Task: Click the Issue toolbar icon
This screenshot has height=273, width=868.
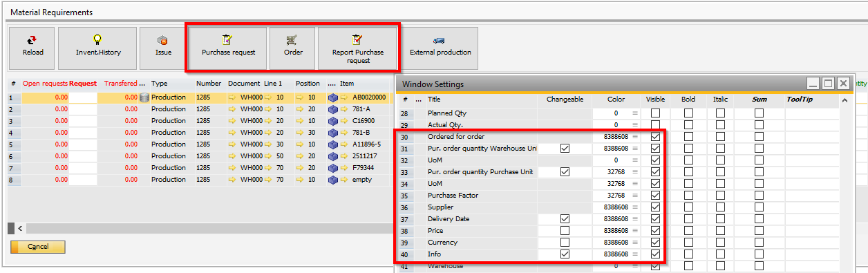Action: pyautogui.click(x=163, y=48)
